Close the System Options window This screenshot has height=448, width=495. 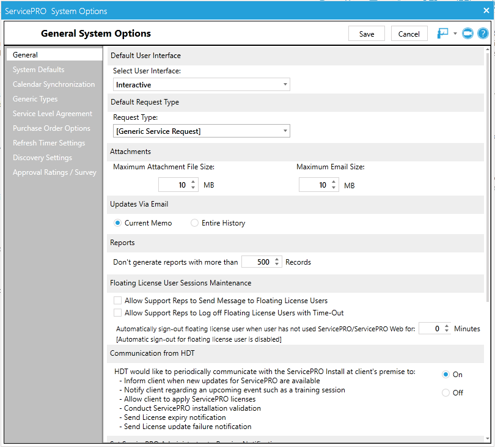486,10
